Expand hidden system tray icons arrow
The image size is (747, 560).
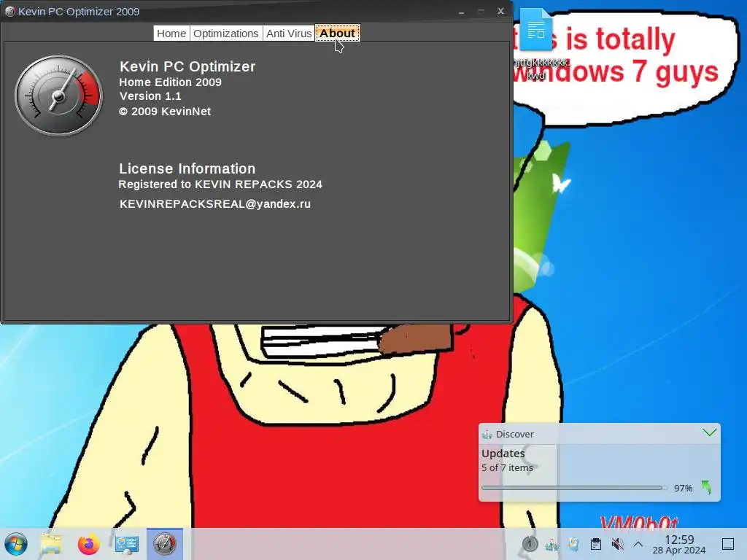point(638,544)
